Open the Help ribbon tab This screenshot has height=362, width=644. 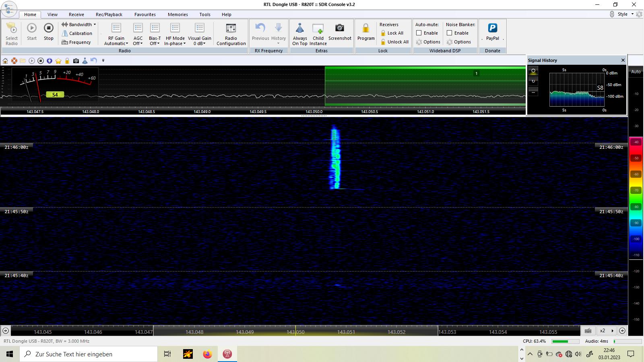[x=227, y=14]
